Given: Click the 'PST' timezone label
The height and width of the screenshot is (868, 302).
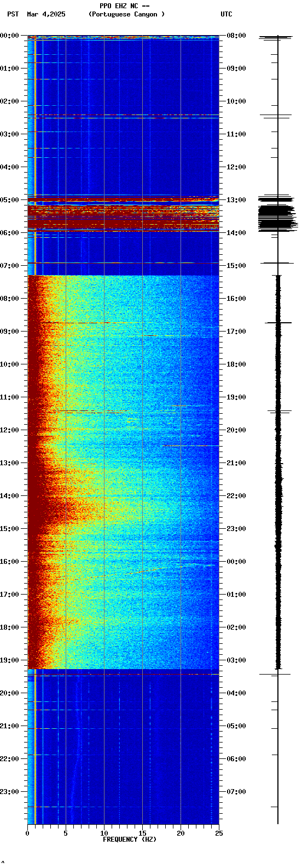Looking at the screenshot, I should click(x=13, y=14).
